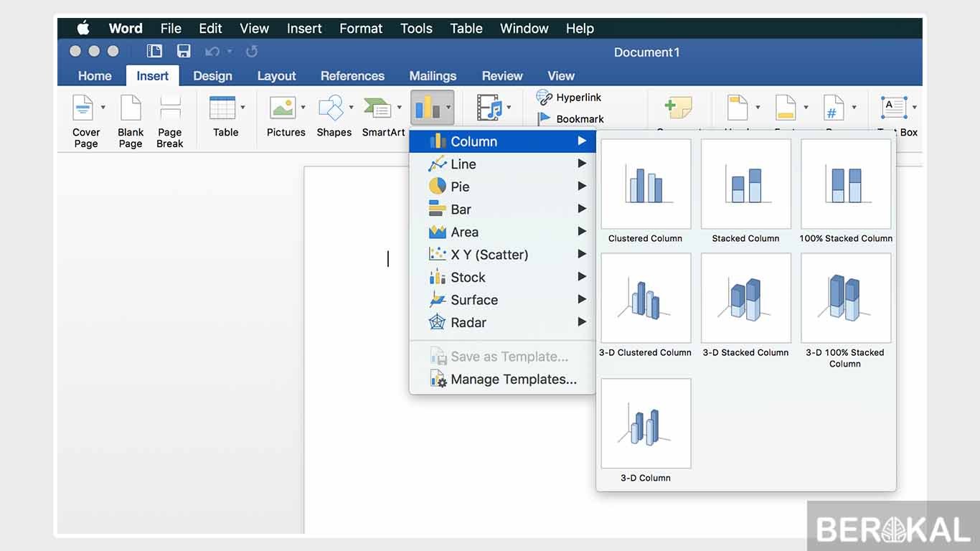Expand the Media dropdown arrow

(509, 108)
